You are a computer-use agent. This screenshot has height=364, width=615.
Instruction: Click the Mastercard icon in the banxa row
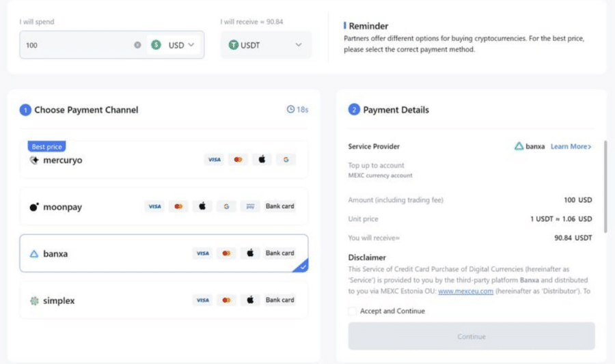point(226,253)
